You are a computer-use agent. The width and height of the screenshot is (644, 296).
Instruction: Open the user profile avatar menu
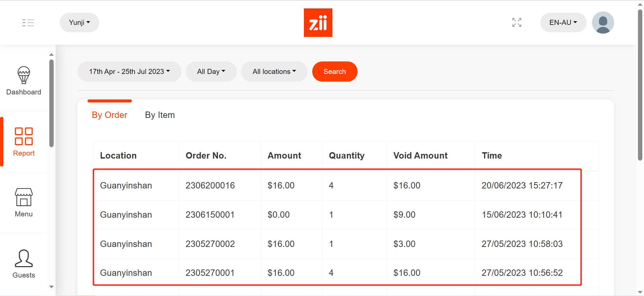point(603,23)
